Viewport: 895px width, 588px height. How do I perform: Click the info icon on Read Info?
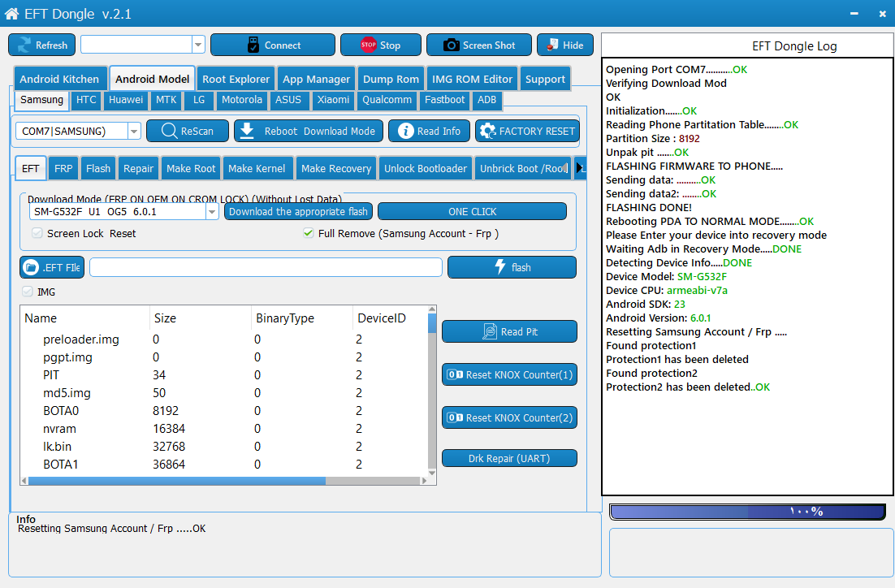[x=405, y=131]
